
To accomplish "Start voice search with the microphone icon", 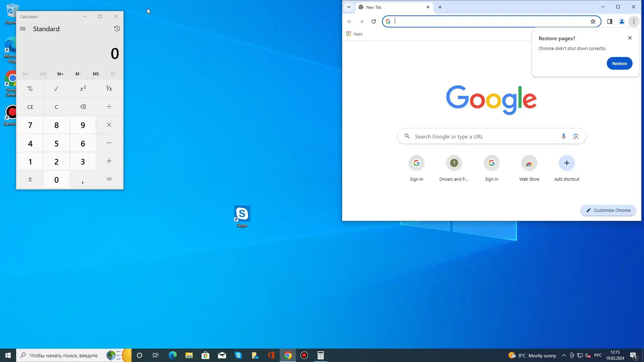I will tap(563, 136).
